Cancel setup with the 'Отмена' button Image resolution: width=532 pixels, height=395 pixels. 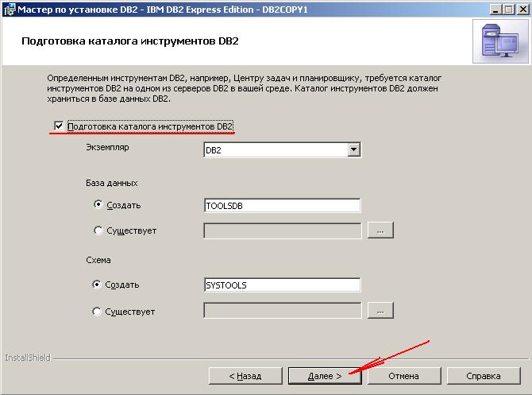(x=403, y=376)
